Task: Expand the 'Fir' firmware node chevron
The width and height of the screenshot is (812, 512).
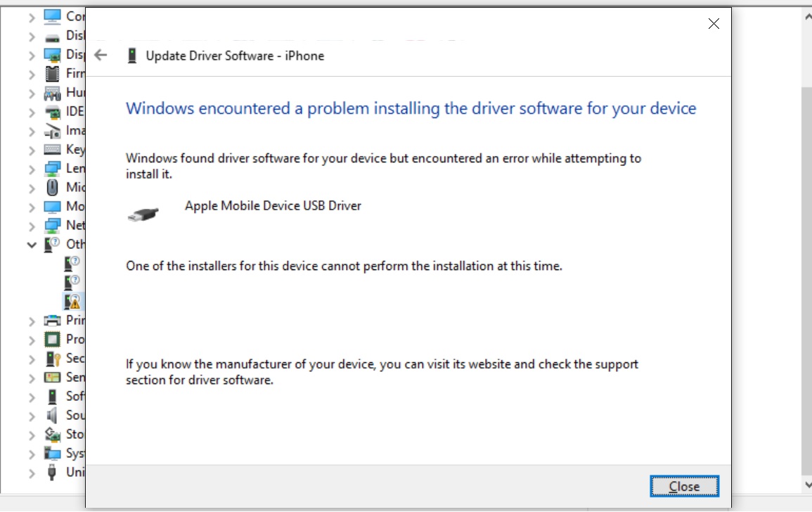Action: tap(32, 75)
